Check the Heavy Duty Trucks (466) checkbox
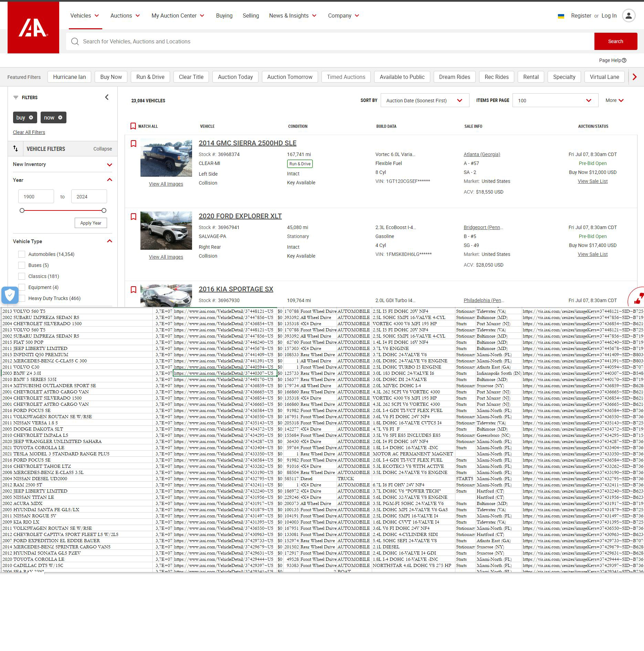Image resolution: width=644 pixels, height=651 pixels. click(x=22, y=298)
